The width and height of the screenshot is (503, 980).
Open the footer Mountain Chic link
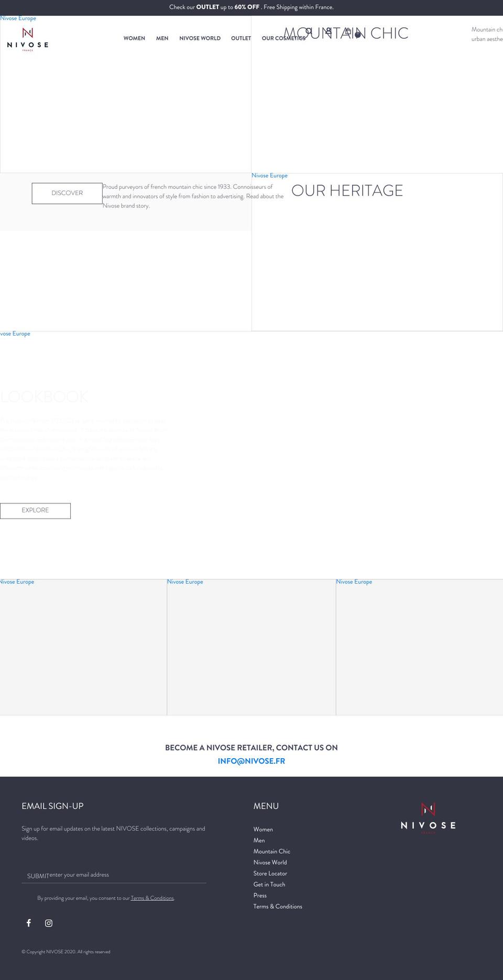[271, 852]
